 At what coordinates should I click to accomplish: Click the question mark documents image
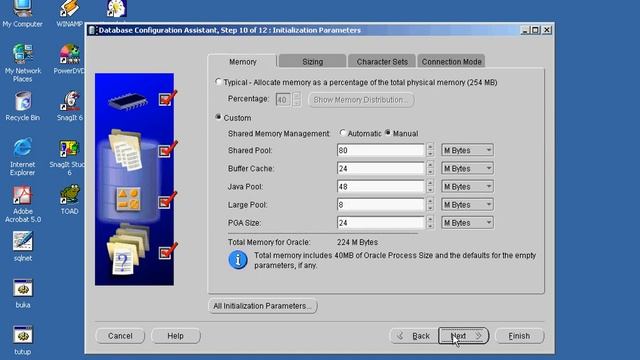coord(127,249)
